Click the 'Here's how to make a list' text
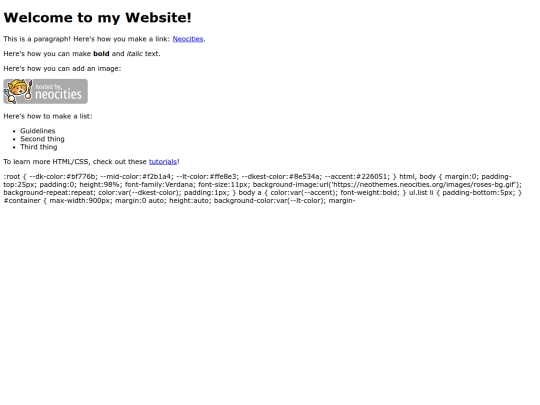 [x=48, y=116]
